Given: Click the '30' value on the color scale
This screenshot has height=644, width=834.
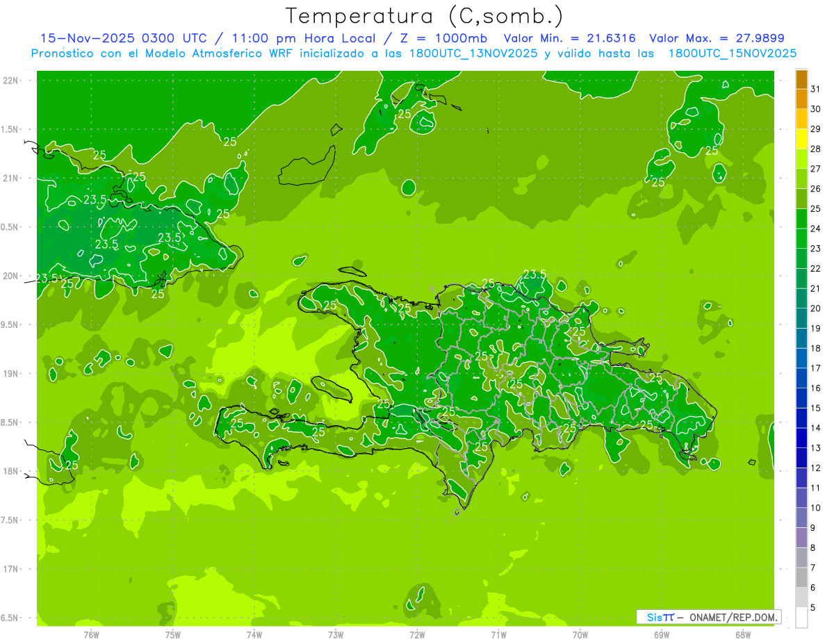Looking at the screenshot, I should pyautogui.click(x=816, y=109).
